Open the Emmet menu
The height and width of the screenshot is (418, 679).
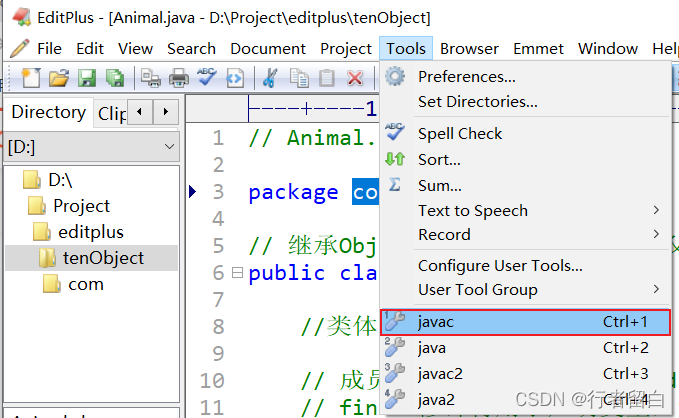[538, 49]
